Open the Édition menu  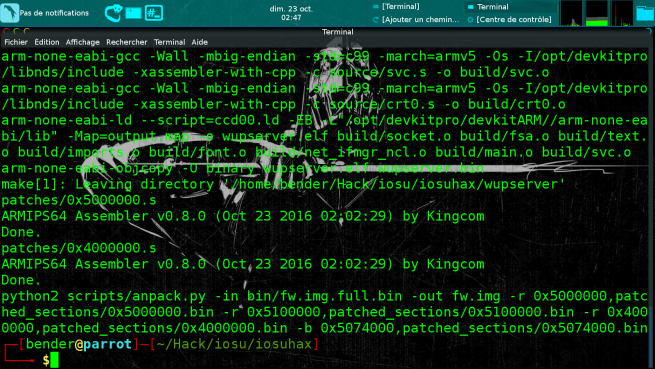(47, 42)
